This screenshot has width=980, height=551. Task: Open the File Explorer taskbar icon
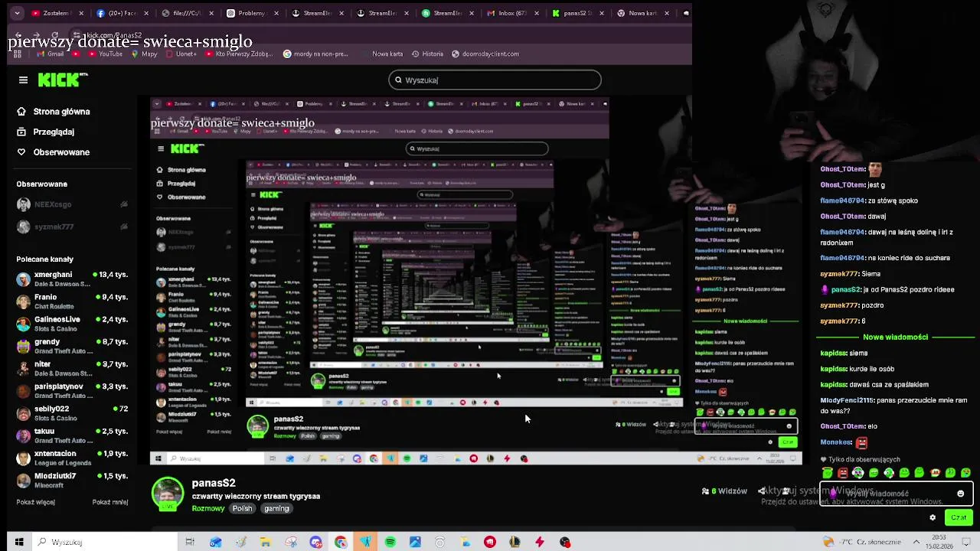[265, 542]
